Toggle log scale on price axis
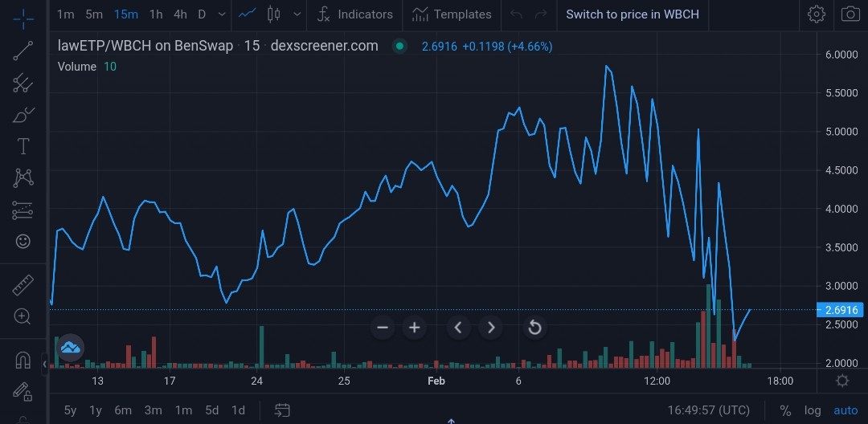The height and width of the screenshot is (424, 868). click(x=813, y=410)
